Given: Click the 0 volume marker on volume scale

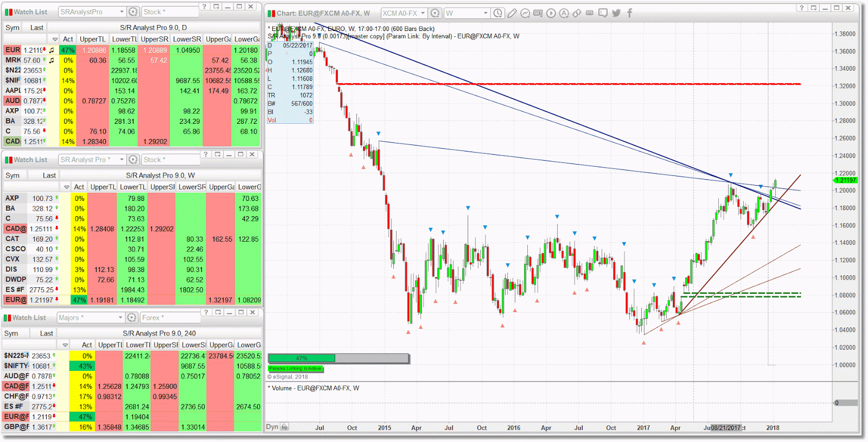Looking at the screenshot, I should coord(845,402).
